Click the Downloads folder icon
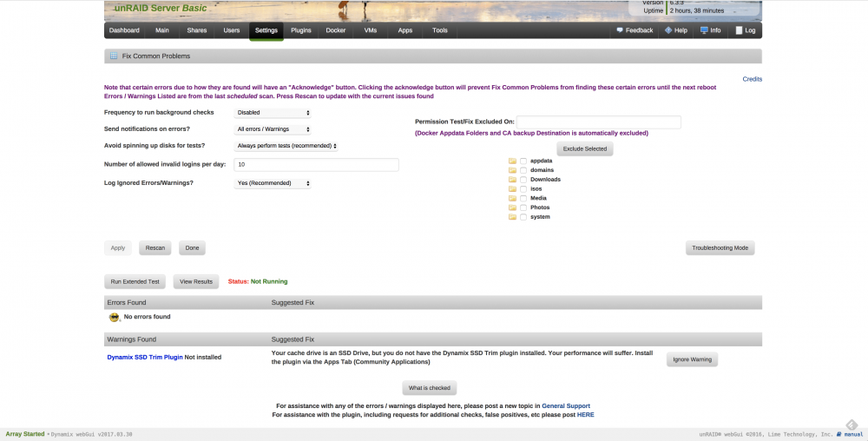Screen dimensions: 868x441 [x=512, y=180]
